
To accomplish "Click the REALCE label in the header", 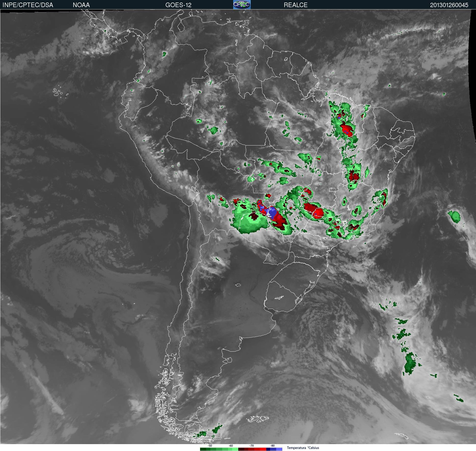I will 296,5.
